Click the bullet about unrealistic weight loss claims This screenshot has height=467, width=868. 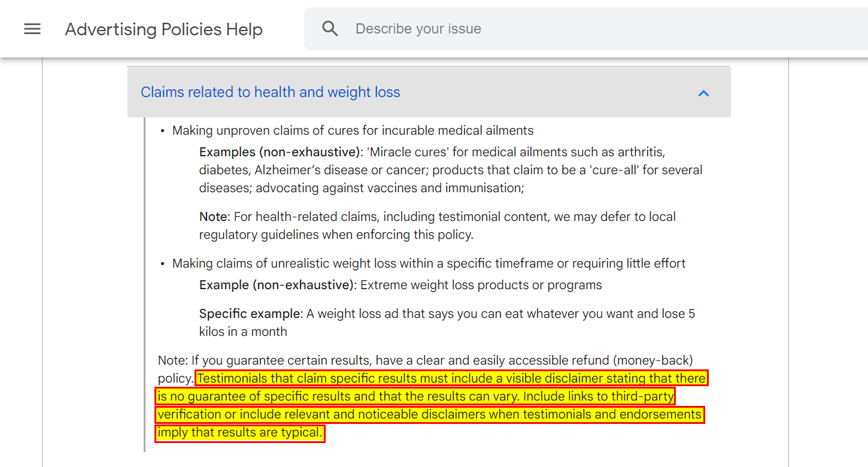(x=429, y=263)
